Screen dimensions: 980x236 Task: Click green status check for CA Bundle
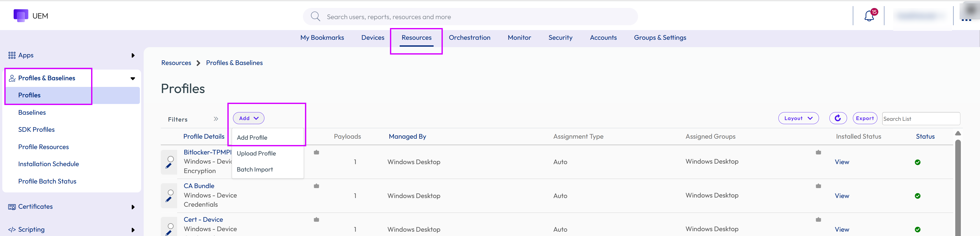918,196
